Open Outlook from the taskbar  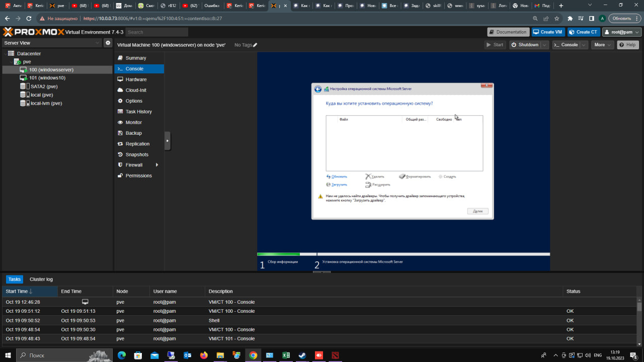(187, 355)
